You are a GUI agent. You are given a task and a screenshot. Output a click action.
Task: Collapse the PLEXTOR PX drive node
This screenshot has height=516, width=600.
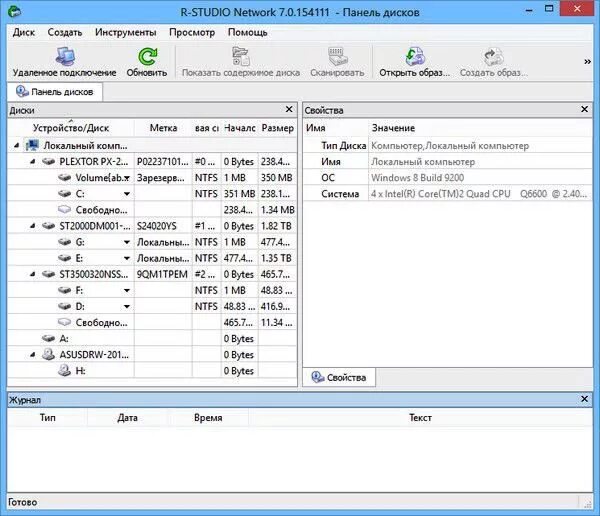(33, 162)
